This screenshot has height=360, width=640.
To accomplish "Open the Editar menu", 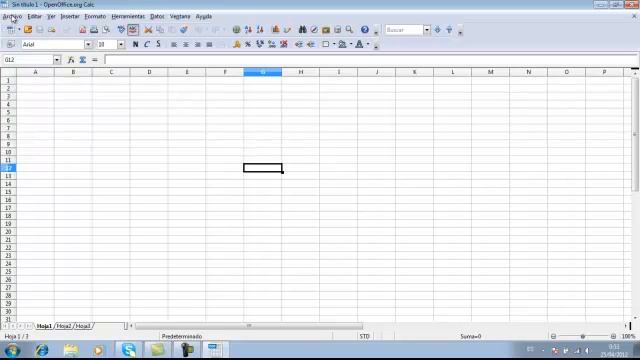I will click(x=34, y=16).
